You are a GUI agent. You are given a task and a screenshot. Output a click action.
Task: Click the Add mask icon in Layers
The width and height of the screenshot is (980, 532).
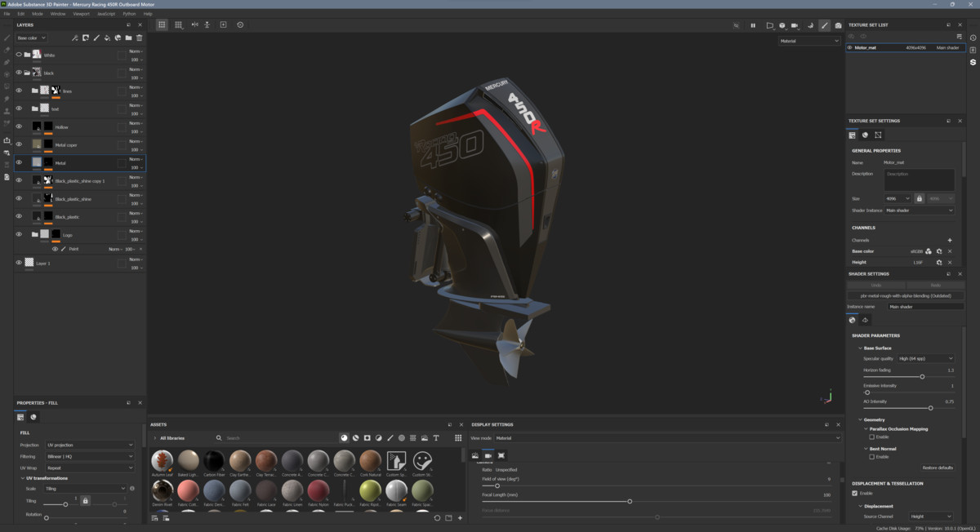pyautogui.click(x=86, y=38)
